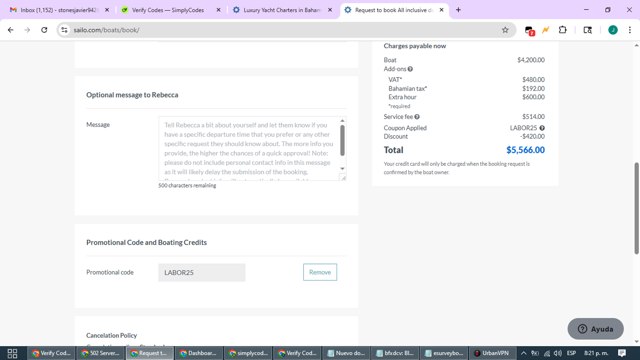This screenshot has width=640, height=360.
Task: Click the Bahamian tax* $192.00 amount
Action: click(533, 88)
